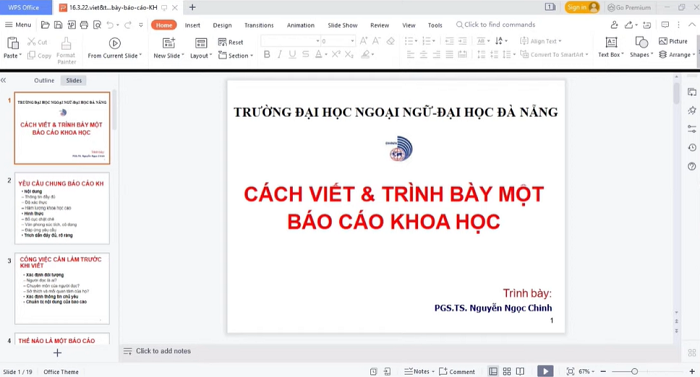The height and width of the screenshot is (377, 700).
Task: Toggle Bold formatting
Action: (x=267, y=54)
